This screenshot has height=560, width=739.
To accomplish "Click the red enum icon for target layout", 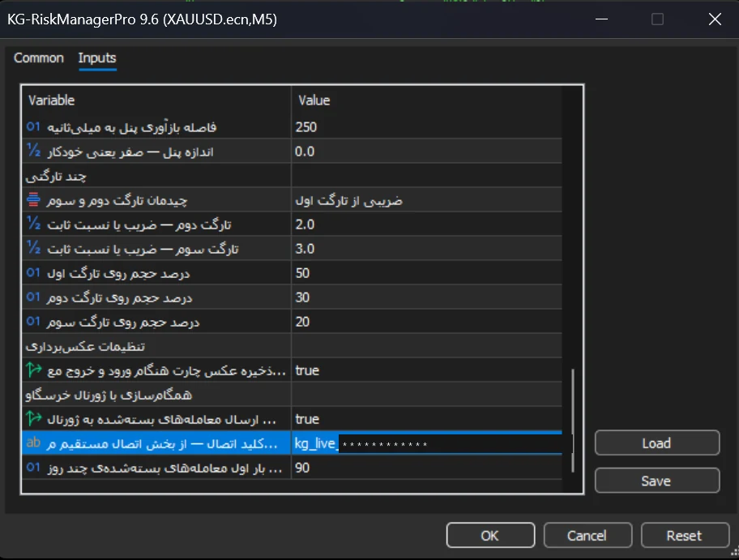I will [x=33, y=199].
